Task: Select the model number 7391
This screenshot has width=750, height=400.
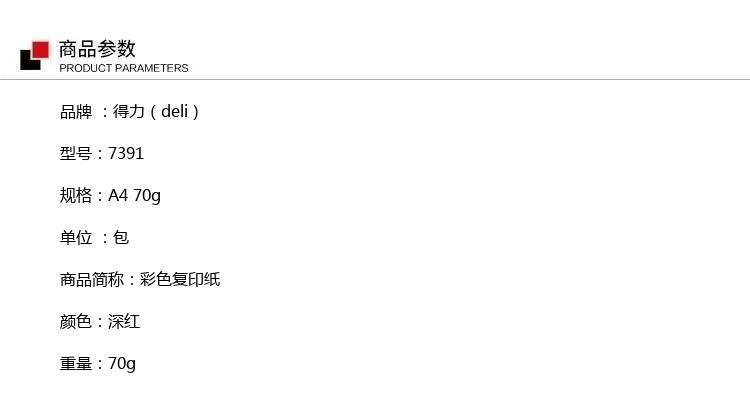Action: [126, 153]
